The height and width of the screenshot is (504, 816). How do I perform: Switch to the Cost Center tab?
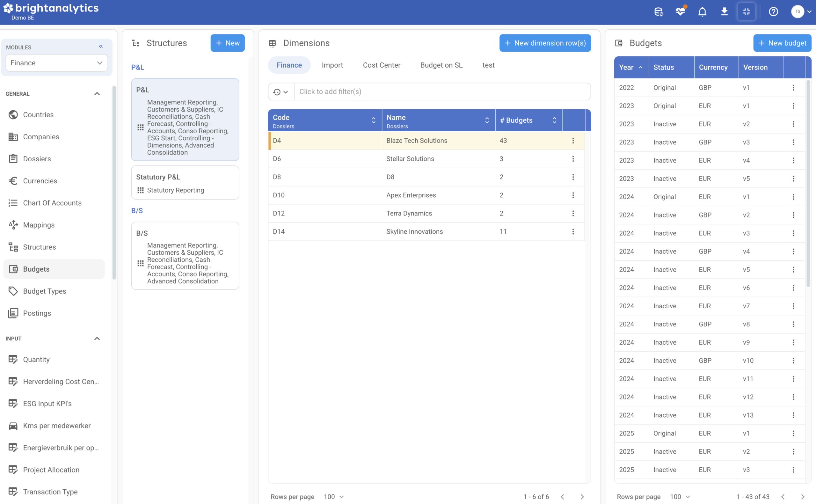click(382, 65)
